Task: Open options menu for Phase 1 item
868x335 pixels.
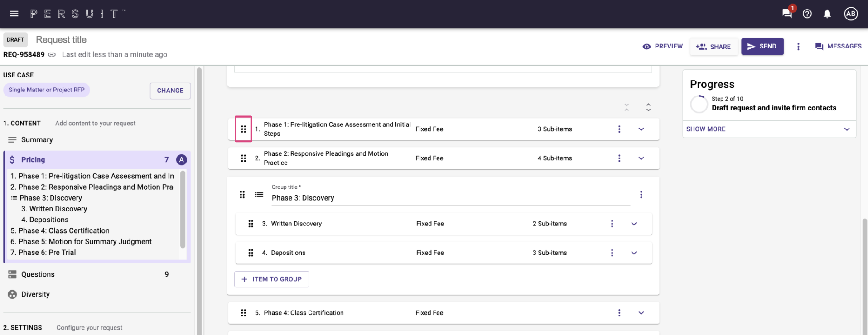Action: tap(619, 129)
